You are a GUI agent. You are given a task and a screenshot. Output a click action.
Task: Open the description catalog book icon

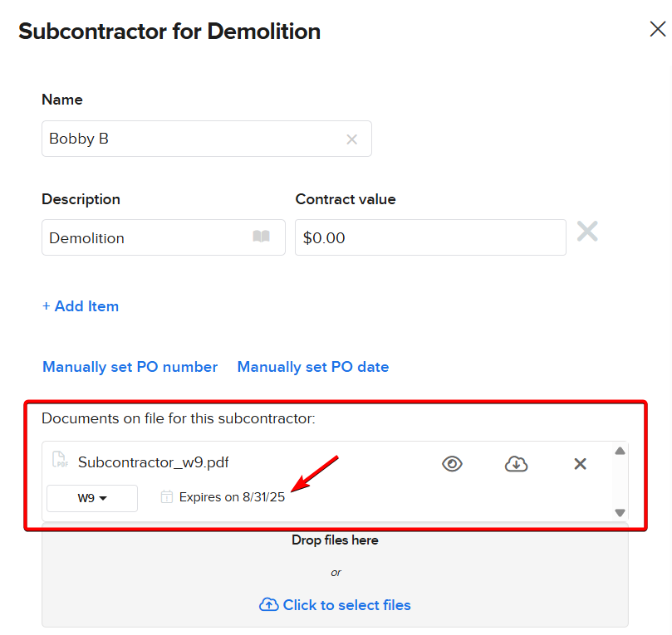tap(262, 237)
